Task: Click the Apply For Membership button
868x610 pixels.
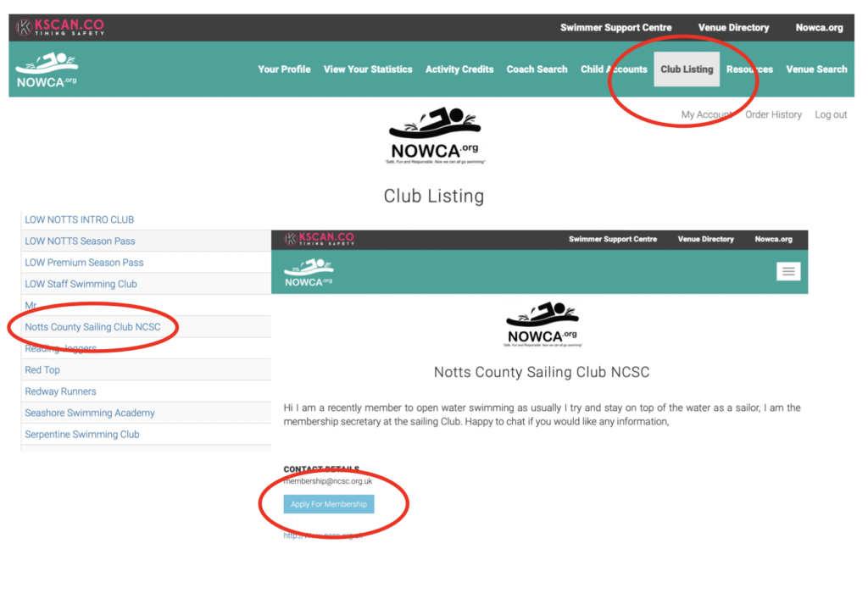Action: 329,504
